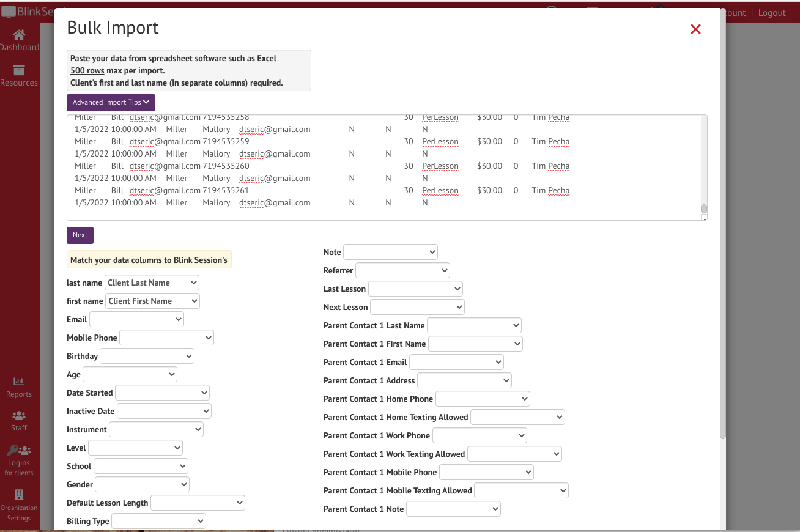Open the Mobile Phone dropdown
Screen dimensions: 800x532
(x=166, y=338)
